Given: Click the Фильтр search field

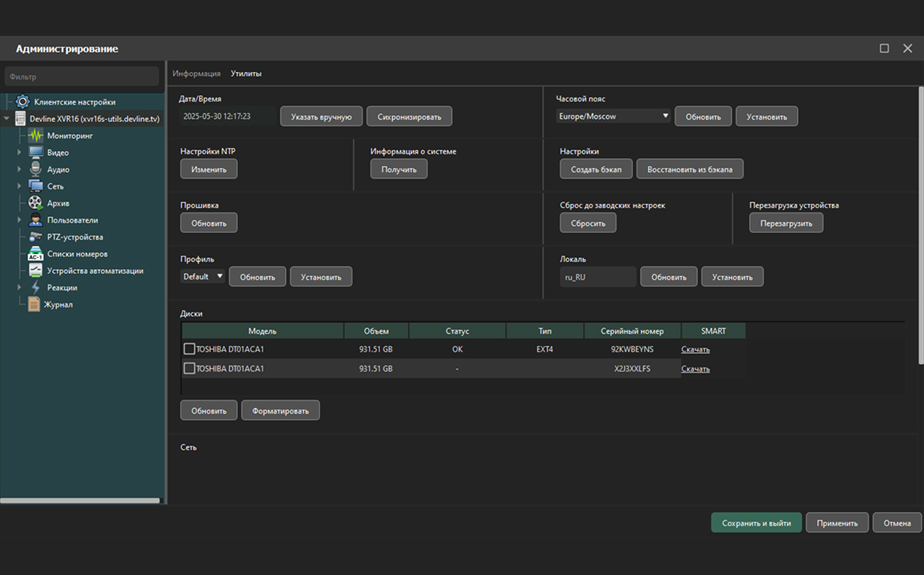Looking at the screenshot, I should pyautogui.click(x=82, y=77).
